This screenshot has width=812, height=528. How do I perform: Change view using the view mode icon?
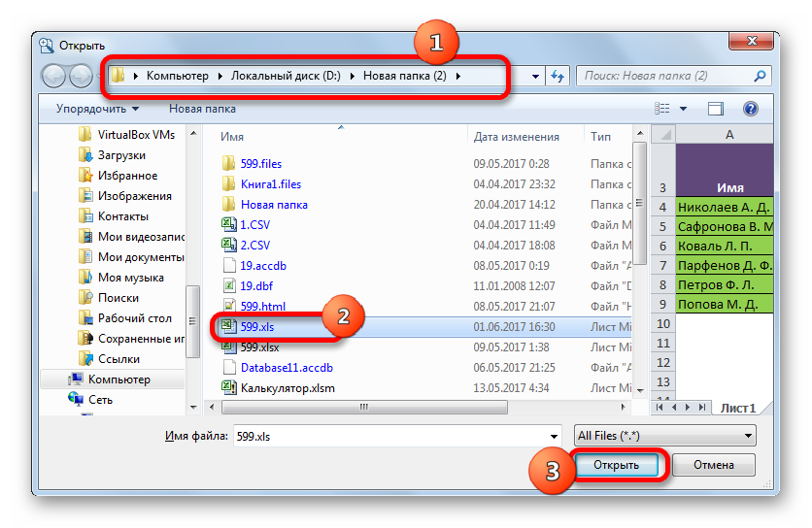[661, 109]
